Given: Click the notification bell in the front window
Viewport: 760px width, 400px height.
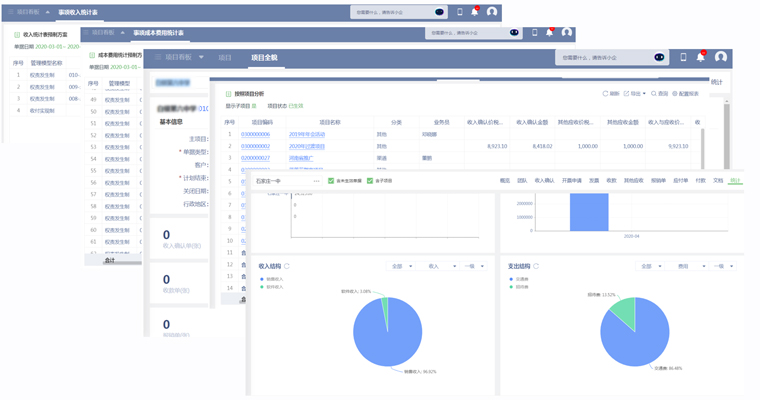Looking at the screenshot, I should [x=701, y=57].
